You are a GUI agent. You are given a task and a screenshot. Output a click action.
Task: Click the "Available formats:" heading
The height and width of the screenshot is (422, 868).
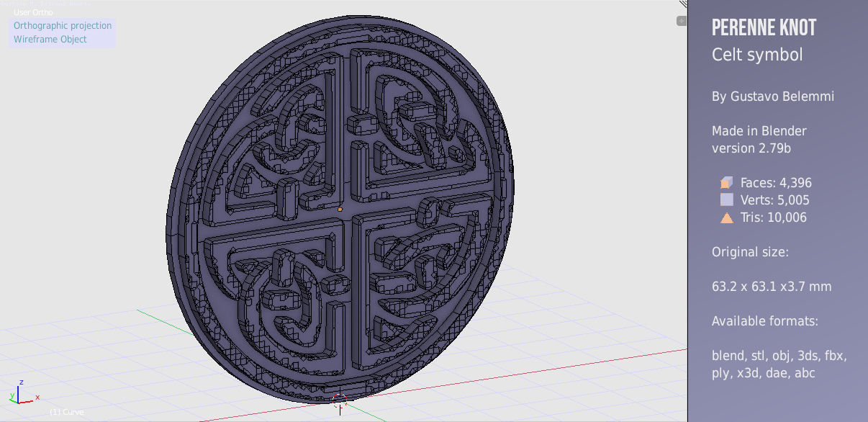(765, 321)
